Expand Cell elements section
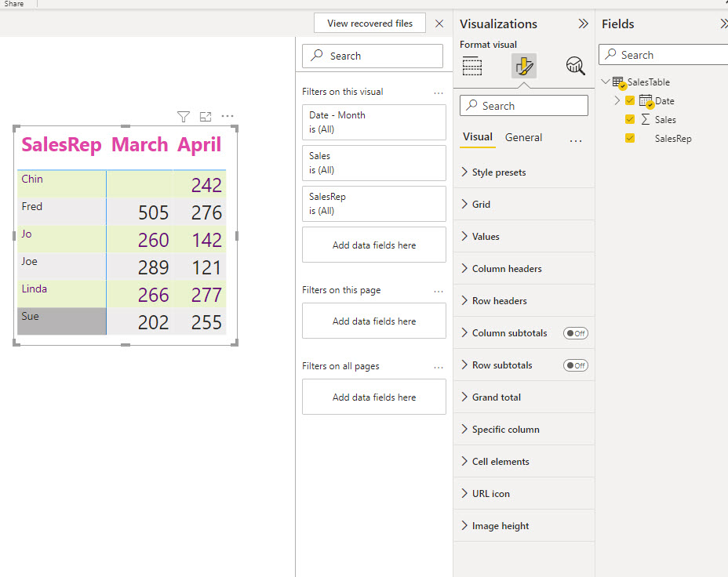Screen dimensions: 728x577 (x=524, y=462)
